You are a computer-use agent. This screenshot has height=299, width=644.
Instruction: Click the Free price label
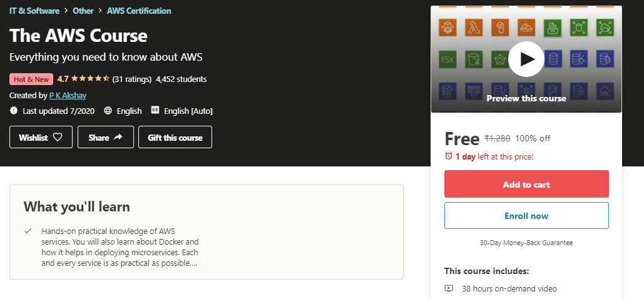point(462,139)
